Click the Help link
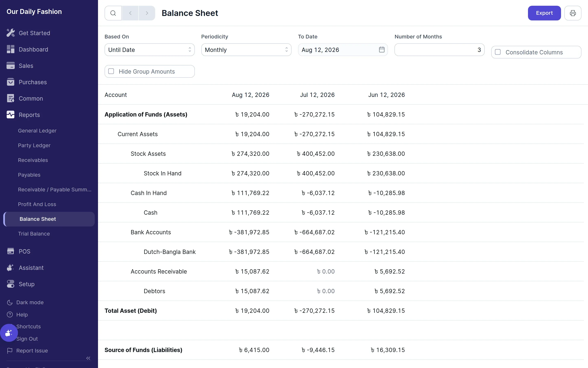This screenshot has height=368, width=588. (18, 314)
